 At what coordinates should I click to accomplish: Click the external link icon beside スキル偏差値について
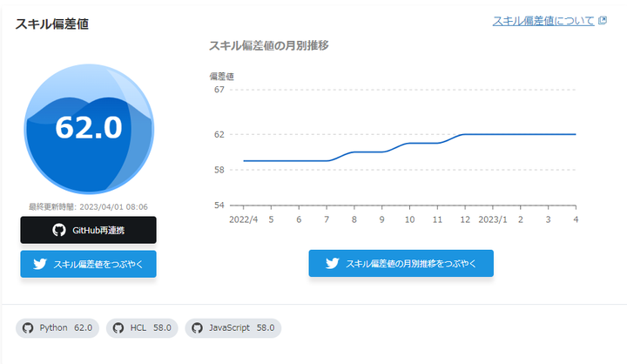coord(603,20)
